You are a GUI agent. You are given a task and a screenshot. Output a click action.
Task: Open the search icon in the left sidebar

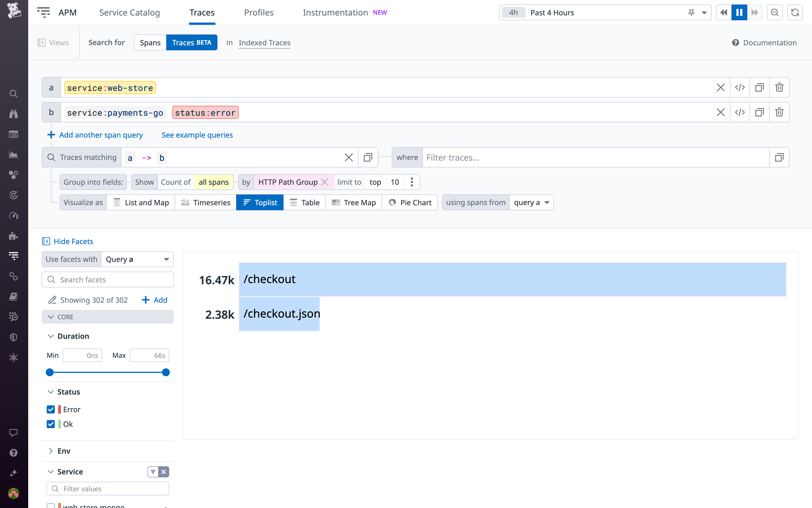coord(14,94)
